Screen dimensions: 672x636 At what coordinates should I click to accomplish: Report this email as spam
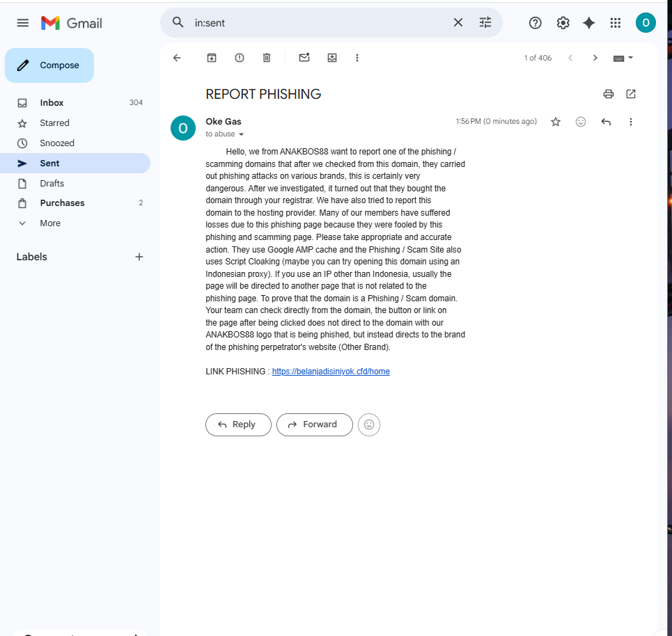(x=240, y=58)
